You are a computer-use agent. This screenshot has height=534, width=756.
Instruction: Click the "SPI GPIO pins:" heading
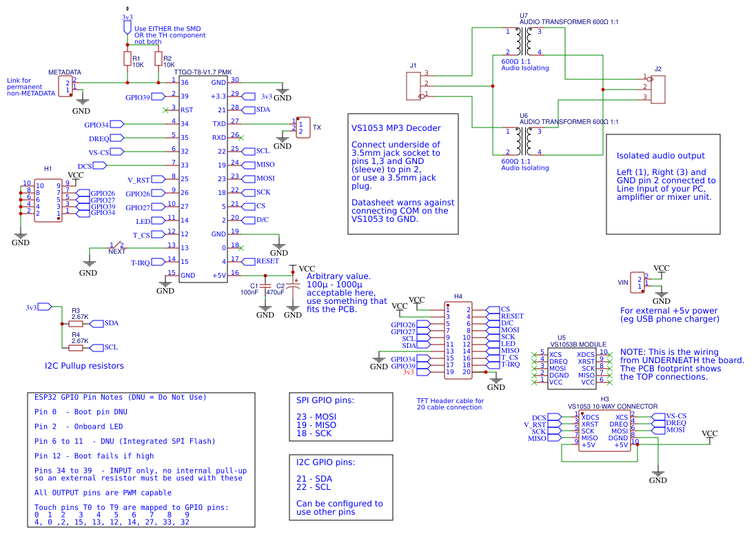pyautogui.click(x=325, y=400)
